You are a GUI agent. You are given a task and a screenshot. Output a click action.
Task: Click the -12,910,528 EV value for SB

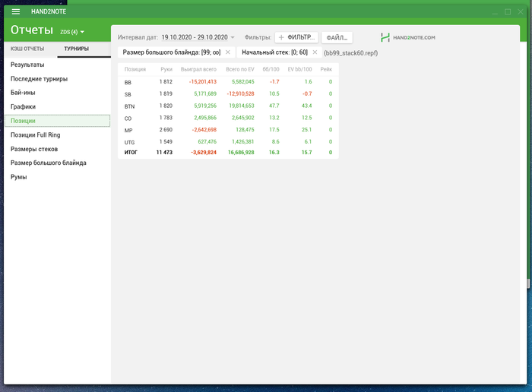pos(241,93)
